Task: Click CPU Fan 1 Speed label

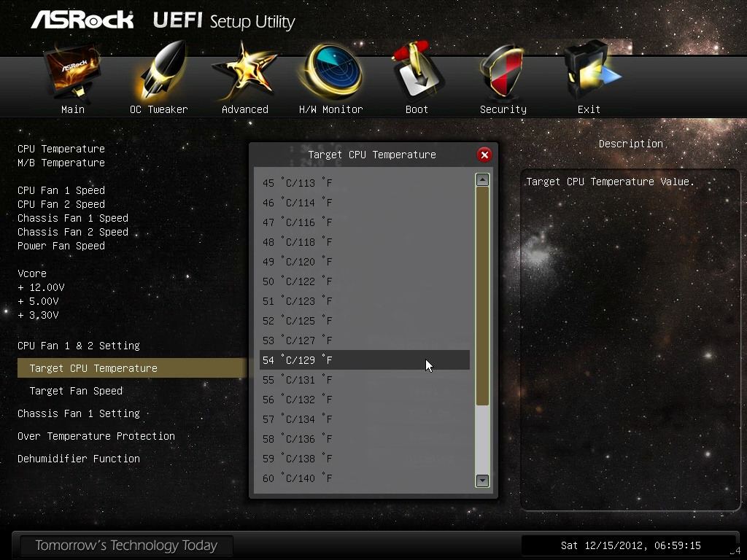Action: coord(61,190)
